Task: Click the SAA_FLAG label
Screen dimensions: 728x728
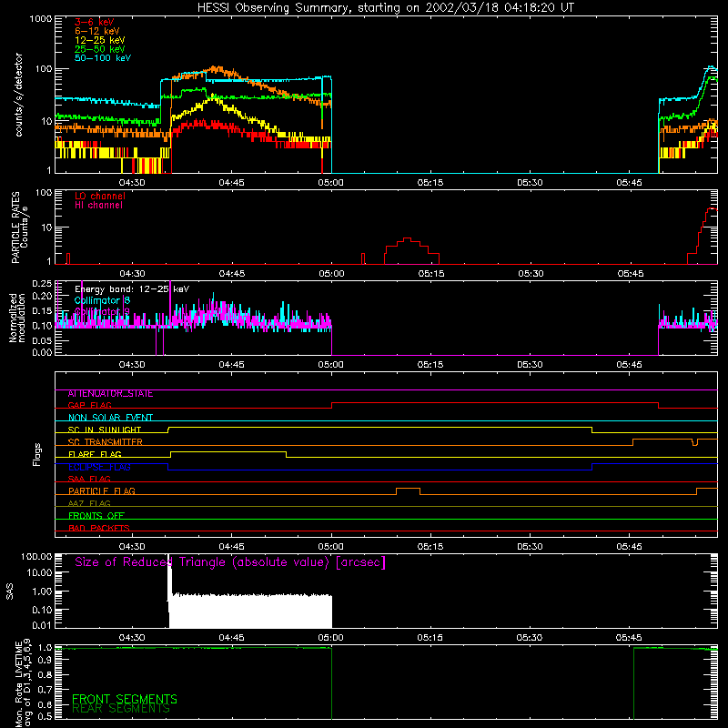Action: pos(89,479)
